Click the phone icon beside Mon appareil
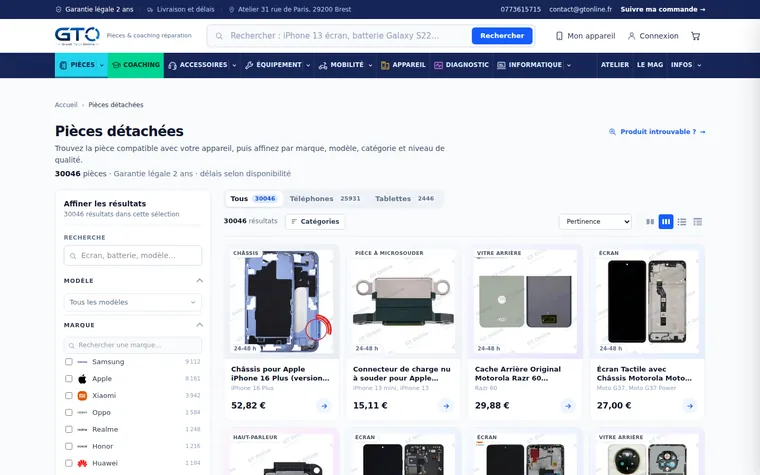This screenshot has width=760, height=475. (x=559, y=36)
